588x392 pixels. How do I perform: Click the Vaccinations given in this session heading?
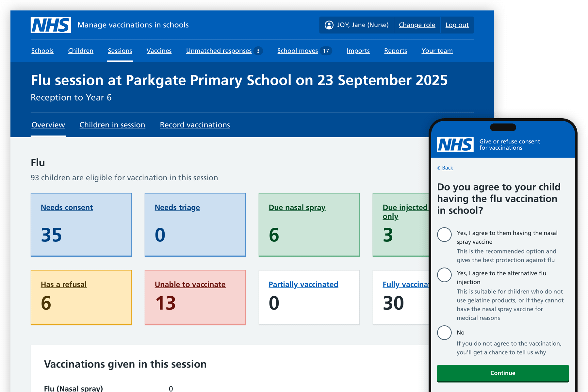point(125,364)
